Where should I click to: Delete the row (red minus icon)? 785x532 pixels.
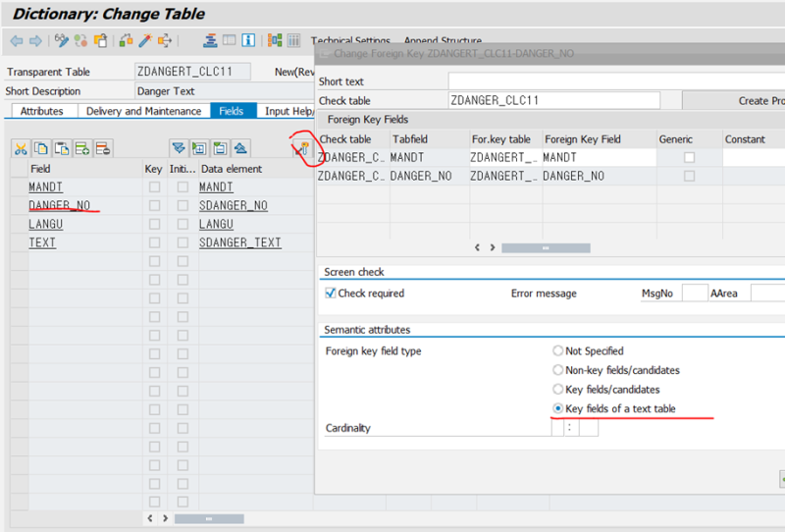pyautogui.click(x=103, y=148)
